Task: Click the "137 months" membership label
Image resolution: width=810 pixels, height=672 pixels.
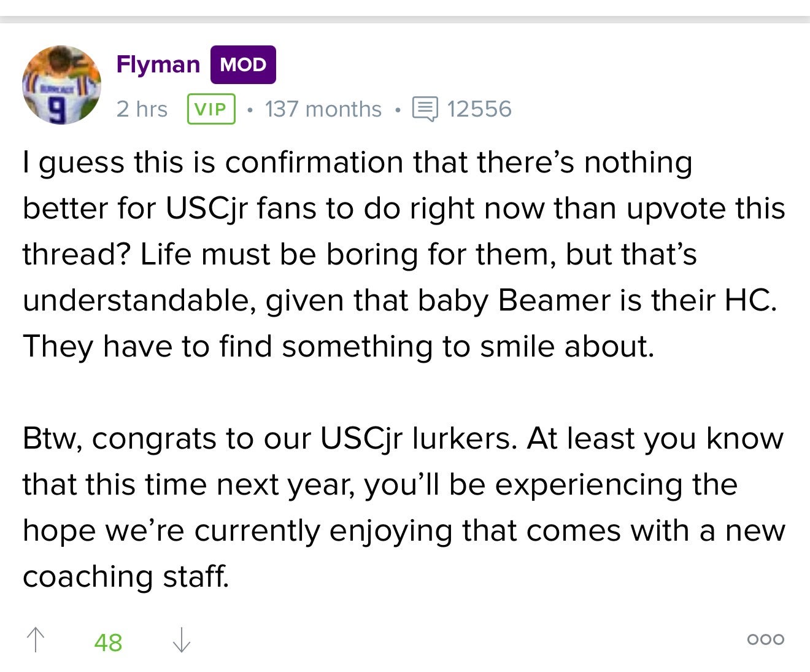Action: click(323, 109)
